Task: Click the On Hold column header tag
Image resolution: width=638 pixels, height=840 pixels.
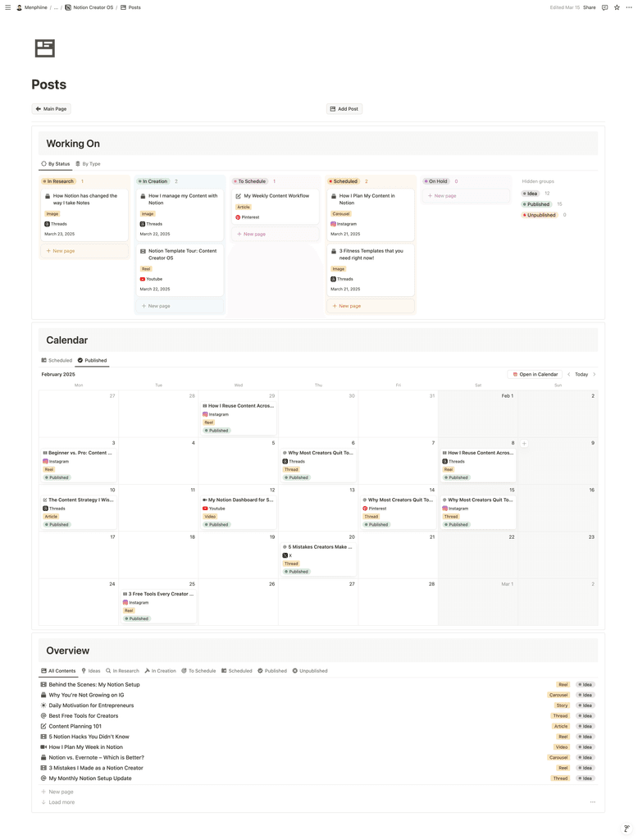Action: click(x=436, y=181)
